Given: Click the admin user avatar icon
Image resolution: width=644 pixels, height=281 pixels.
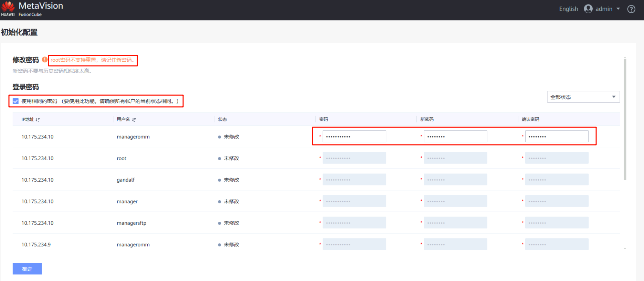Looking at the screenshot, I should coord(588,9).
